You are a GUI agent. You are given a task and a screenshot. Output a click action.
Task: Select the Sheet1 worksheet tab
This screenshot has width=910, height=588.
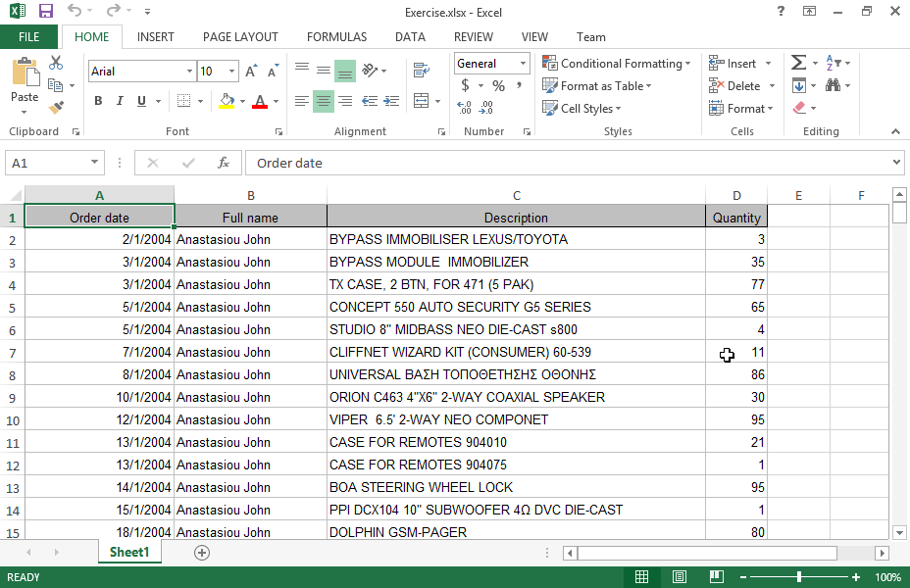coord(129,553)
